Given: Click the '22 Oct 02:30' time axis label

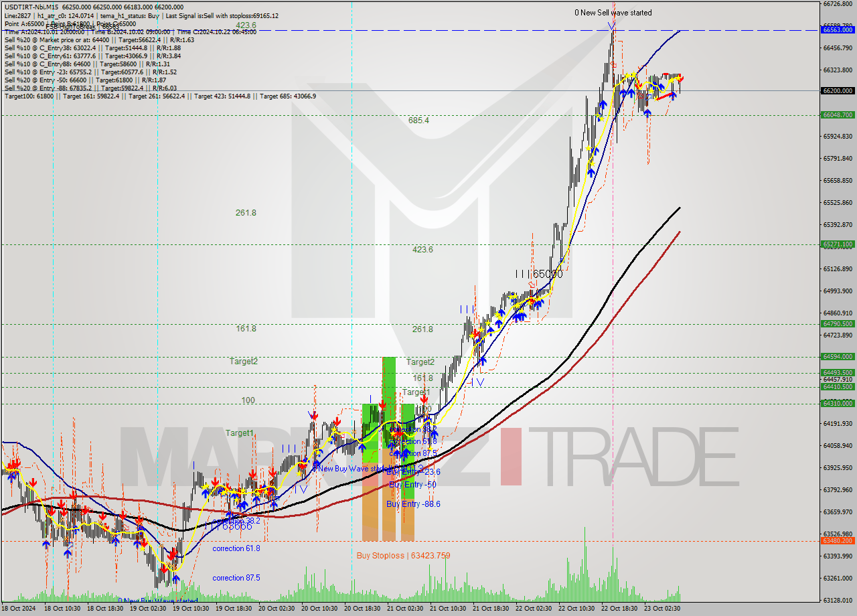Looking at the screenshot, I should tap(534, 609).
